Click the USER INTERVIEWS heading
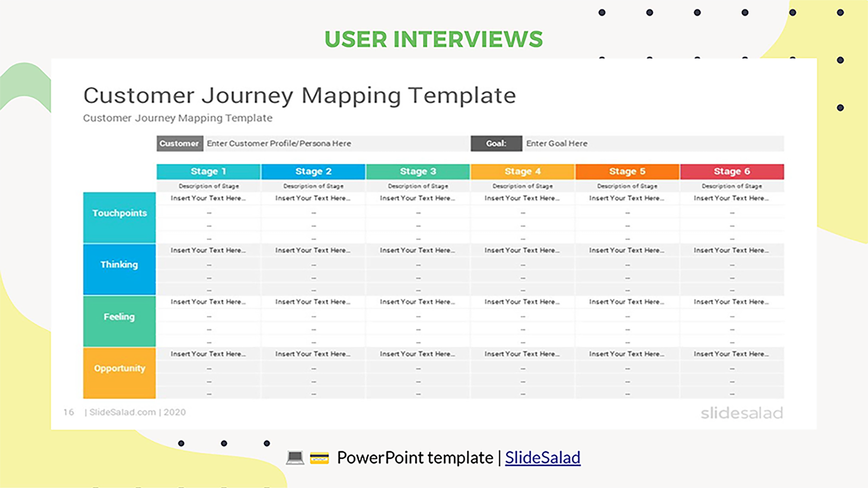Viewport: 868px width, 488px height. pyautogui.click(x=434, y=39)
